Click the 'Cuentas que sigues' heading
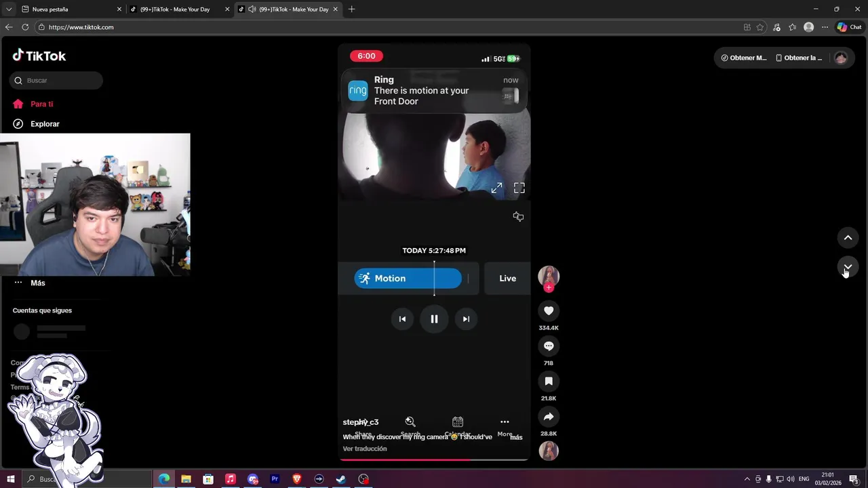Viewport: 868px width, 488px height. coord(42,310)
